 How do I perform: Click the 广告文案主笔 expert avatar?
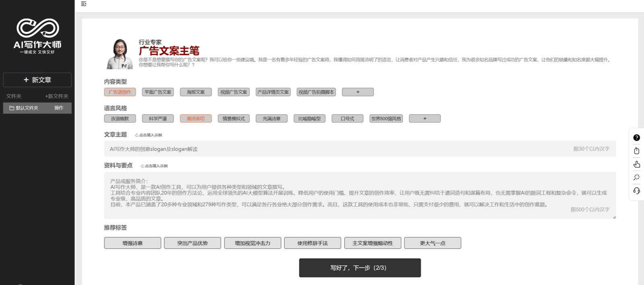(x=120, y=54)
